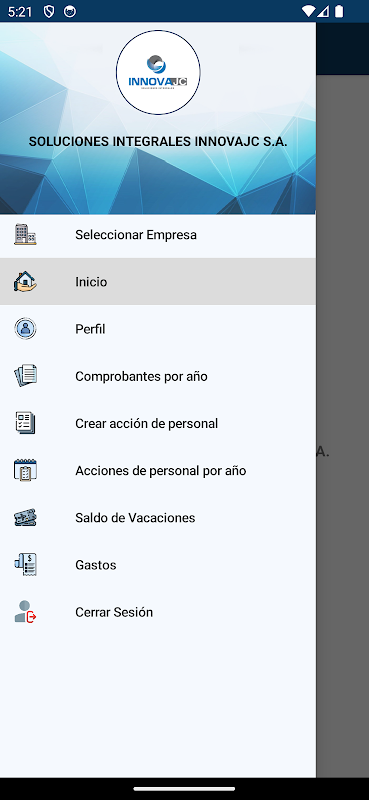
Task: Tap the stacked documents icon for Comprobantes
Action: point(25,376)
